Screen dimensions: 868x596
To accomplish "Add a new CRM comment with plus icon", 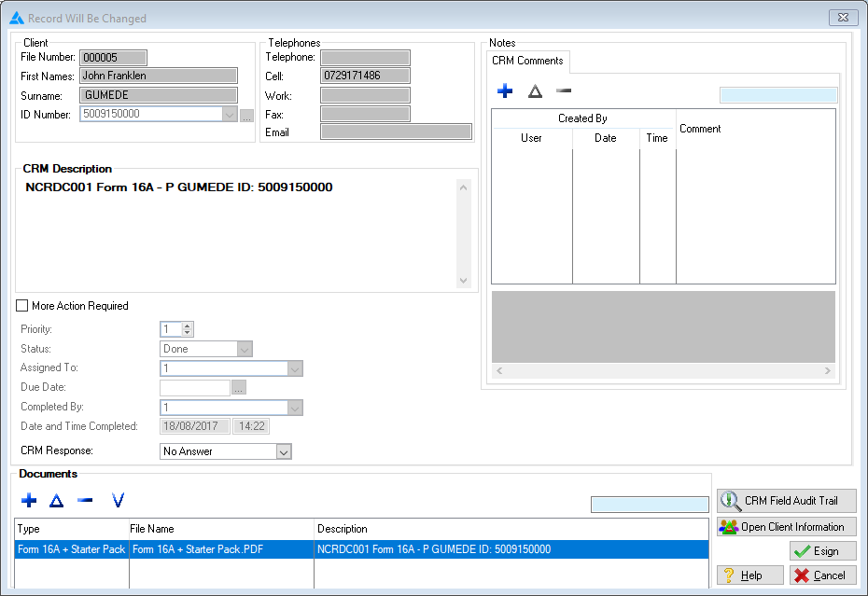I will click(505, 91).
